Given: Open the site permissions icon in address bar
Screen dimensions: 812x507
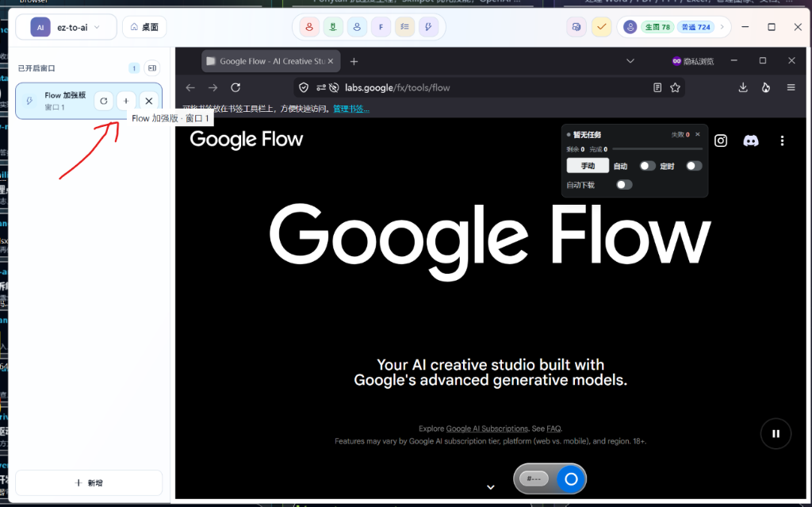Looking at the screenshot, I should pos(320,87).
